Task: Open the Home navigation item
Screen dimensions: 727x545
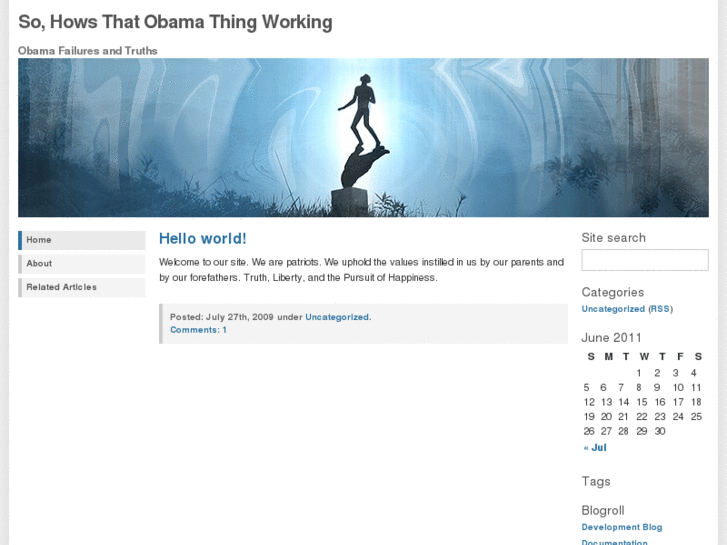Action: point(82,240)
